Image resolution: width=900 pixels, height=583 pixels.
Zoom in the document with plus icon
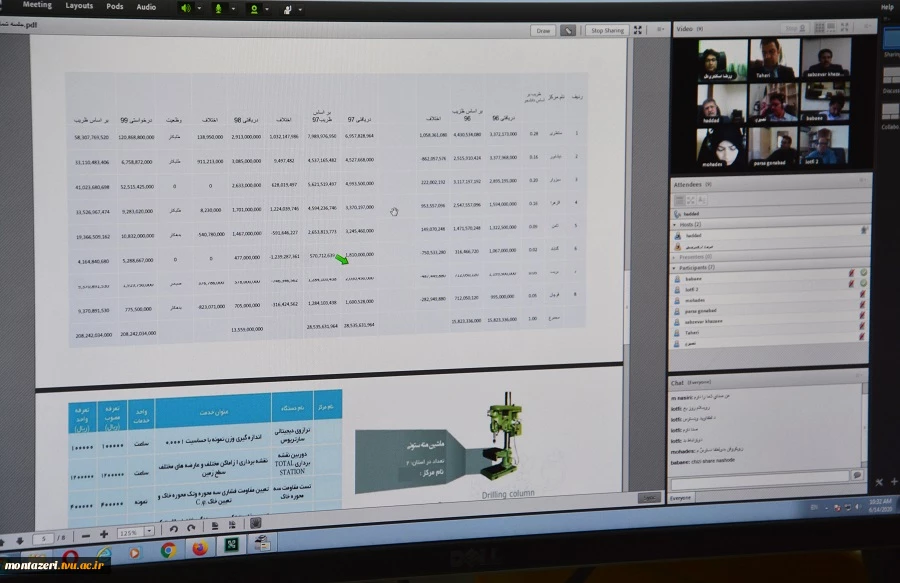click(104, 534)
